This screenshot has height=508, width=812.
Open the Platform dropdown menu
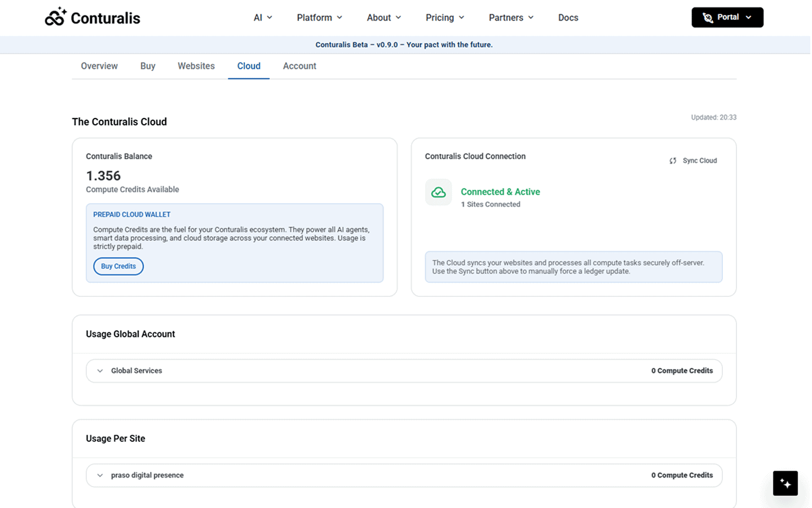click(x=320, y=17)
